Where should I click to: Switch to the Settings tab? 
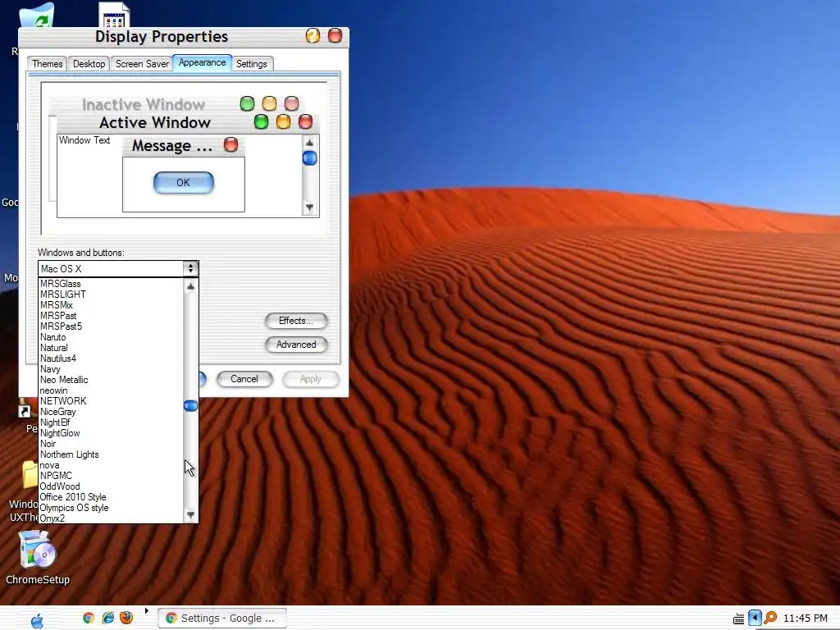[x=251, y=64]
